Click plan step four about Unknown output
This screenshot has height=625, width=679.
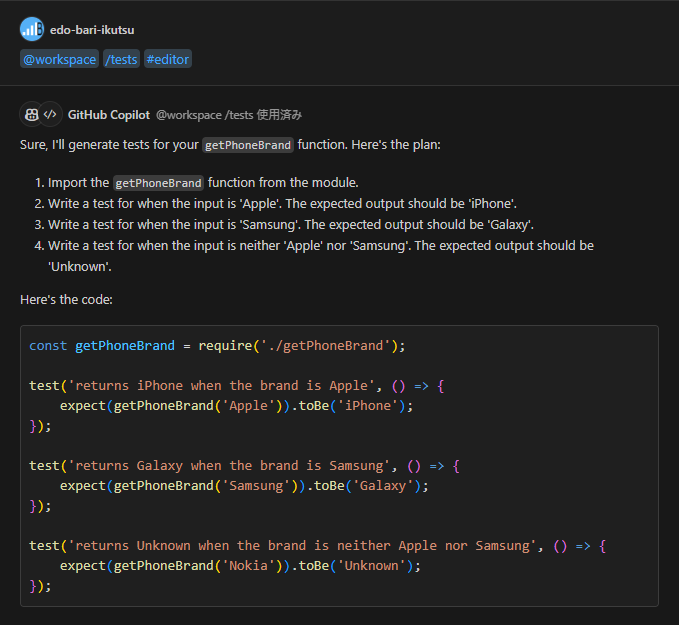click(320, 245)
